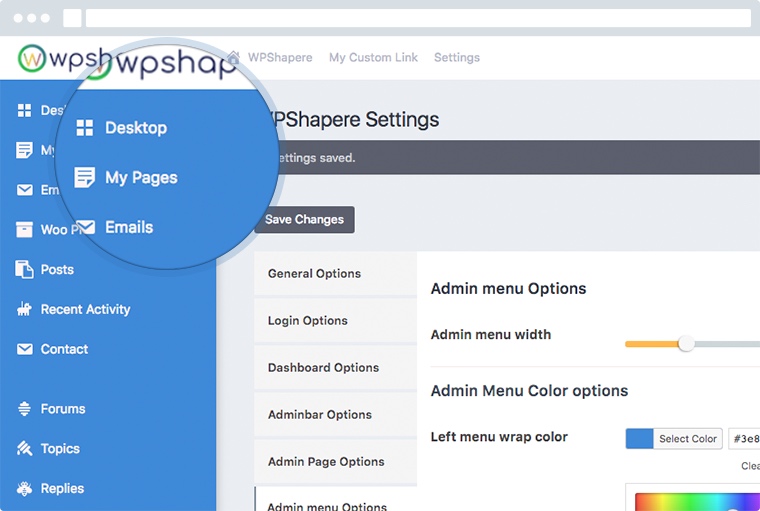Click the 'WPShapere Settings' page heading
Viewport: 760px width, 511px height.
point(355,119)
